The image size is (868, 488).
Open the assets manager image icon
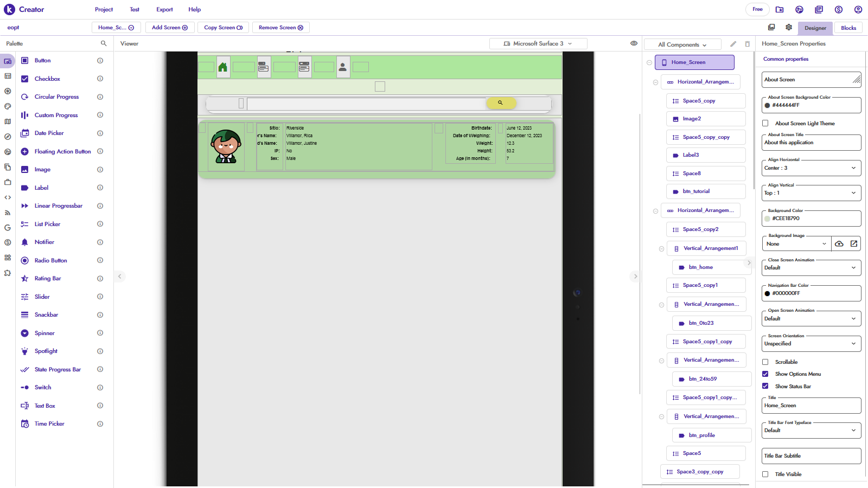tap(771, 27)
